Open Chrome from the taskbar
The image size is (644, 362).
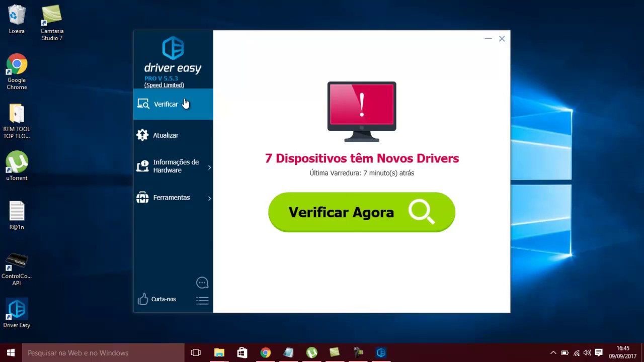click(265, 352)
